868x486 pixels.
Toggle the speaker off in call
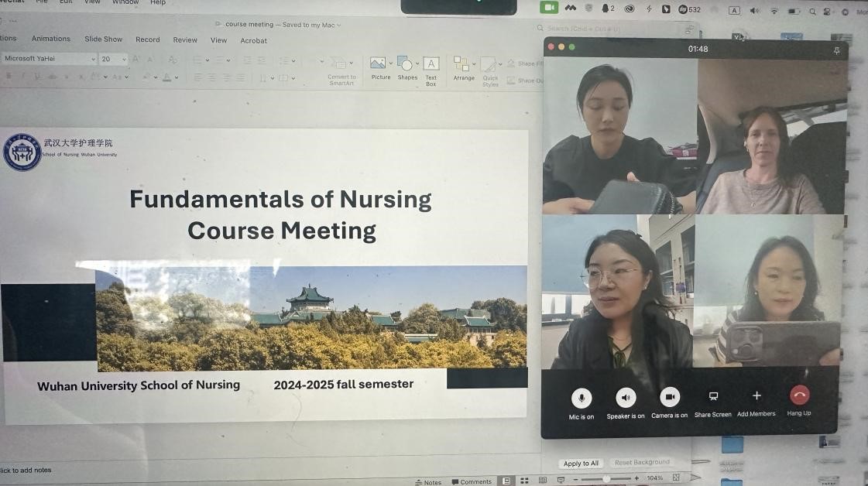tap(626, 398)
